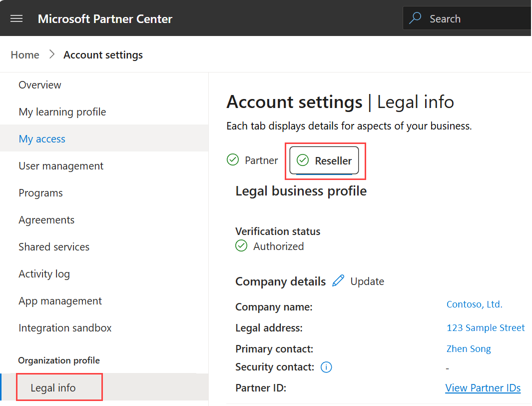
Task: Navigate to Integration sandbox
Action: [65, 328]
